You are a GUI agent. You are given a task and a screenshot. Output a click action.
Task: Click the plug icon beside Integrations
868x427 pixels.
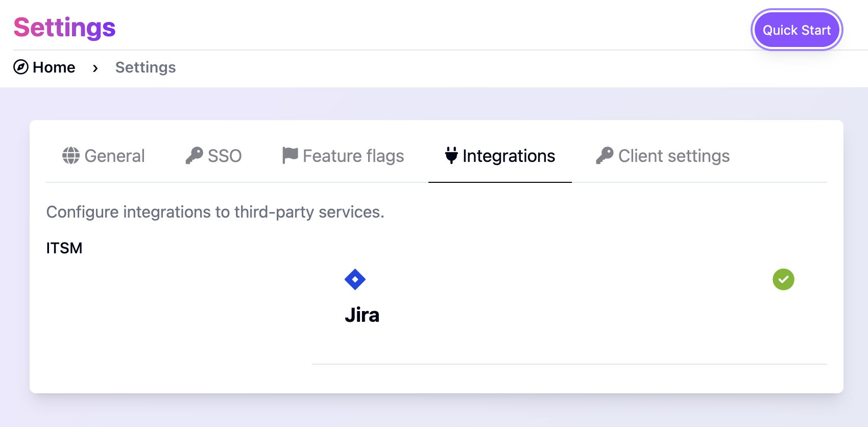coord(451,155)
